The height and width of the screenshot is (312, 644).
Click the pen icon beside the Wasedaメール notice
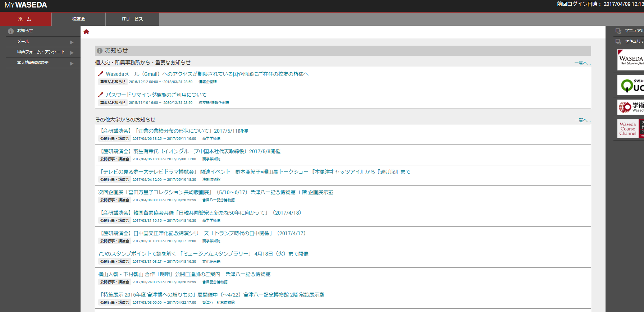[x=101, y=74]
